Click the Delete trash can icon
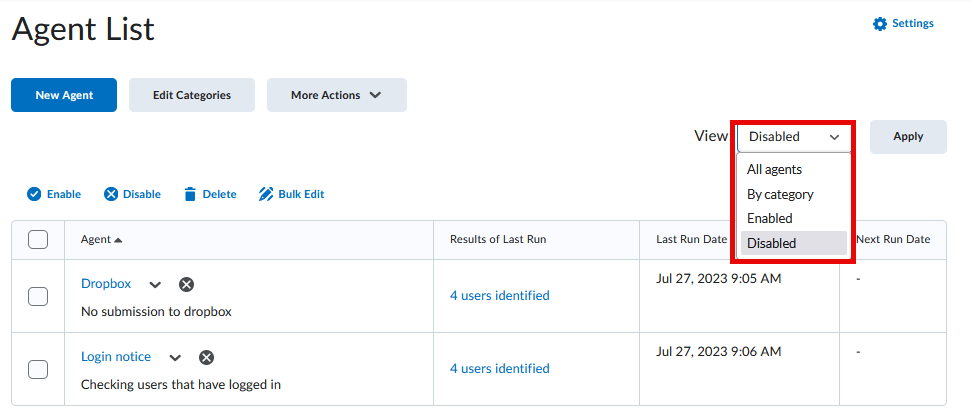Image resolution: width=971 pixels, height=411 pixels. point(190,194)
